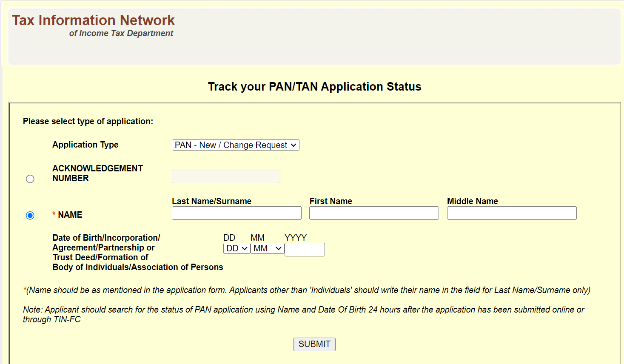Screen dimensions: 624x364
Task: Click the Date of Birth/Incorporation label
Action: (106, 238)
